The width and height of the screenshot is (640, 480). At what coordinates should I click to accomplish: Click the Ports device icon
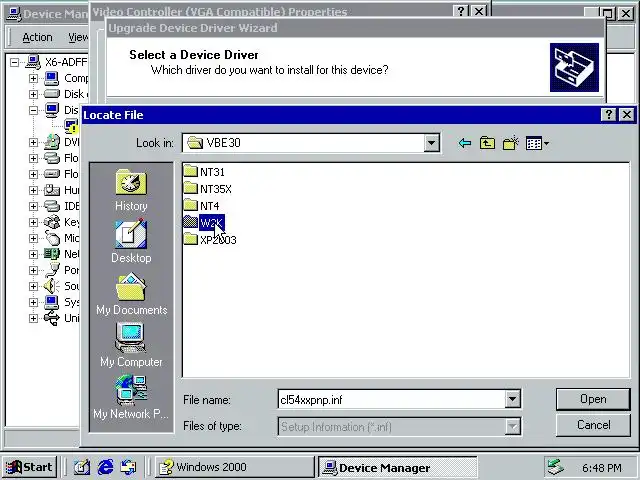[52, 270]
